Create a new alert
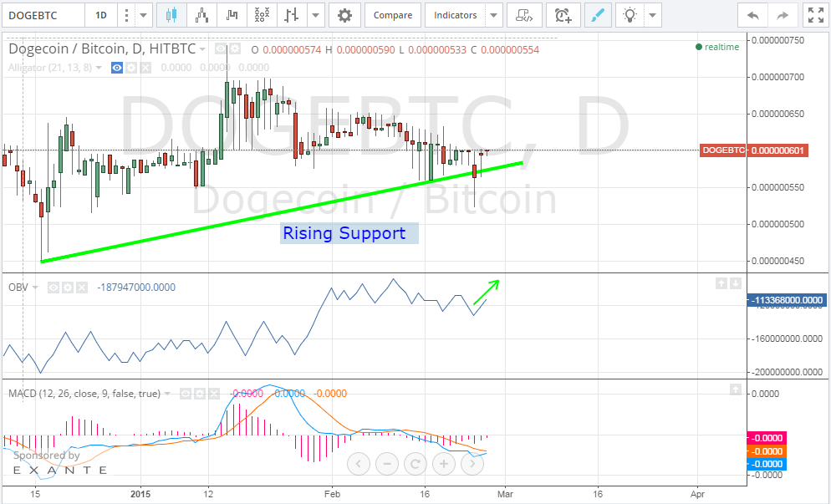The height and width of the screenshot is (504, 831). pyautogui.click(x=563, y=15)
